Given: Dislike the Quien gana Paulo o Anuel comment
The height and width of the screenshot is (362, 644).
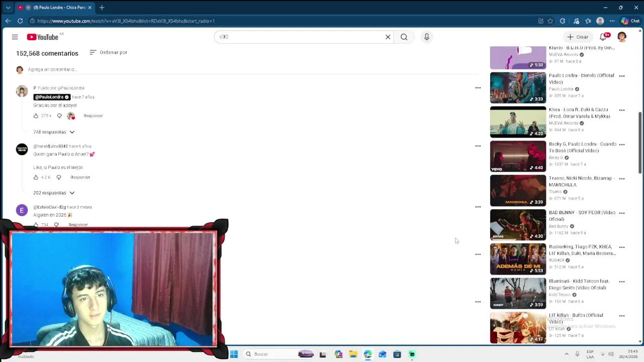Looking at the screenshot, I should point(59,177).
